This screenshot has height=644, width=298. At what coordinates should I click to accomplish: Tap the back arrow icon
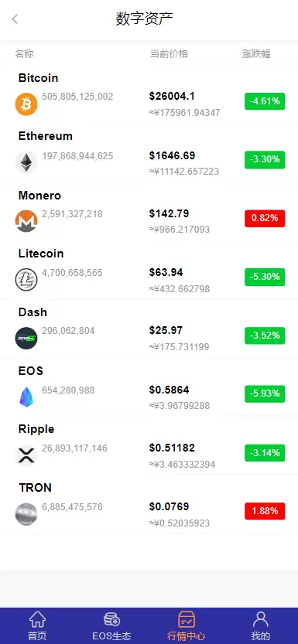click(x=15, y=19)
